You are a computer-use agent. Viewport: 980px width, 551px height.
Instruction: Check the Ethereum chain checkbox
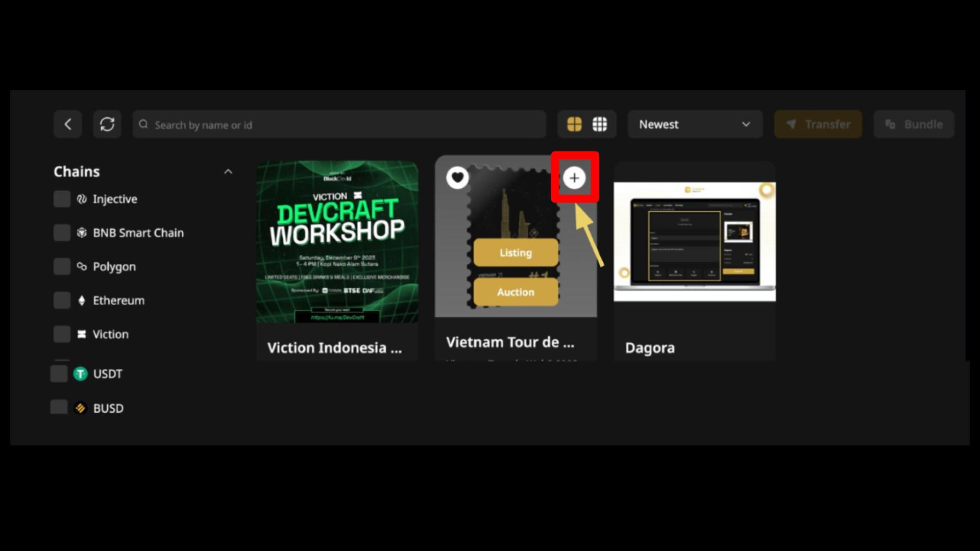[x=62, y=300]
